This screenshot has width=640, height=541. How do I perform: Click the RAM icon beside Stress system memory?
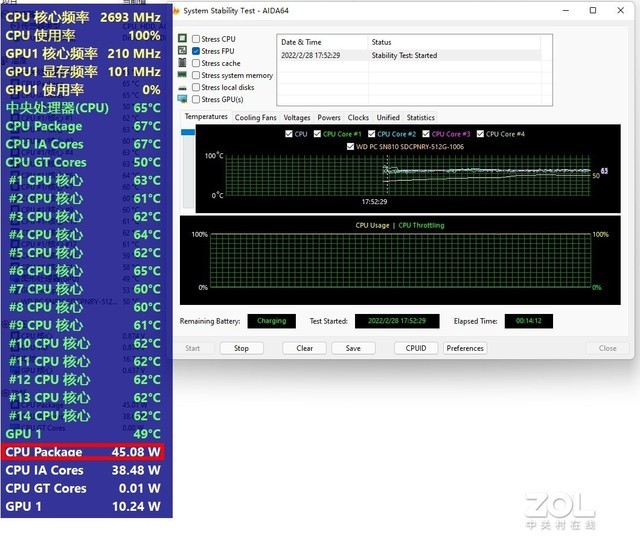pos(182,75)
